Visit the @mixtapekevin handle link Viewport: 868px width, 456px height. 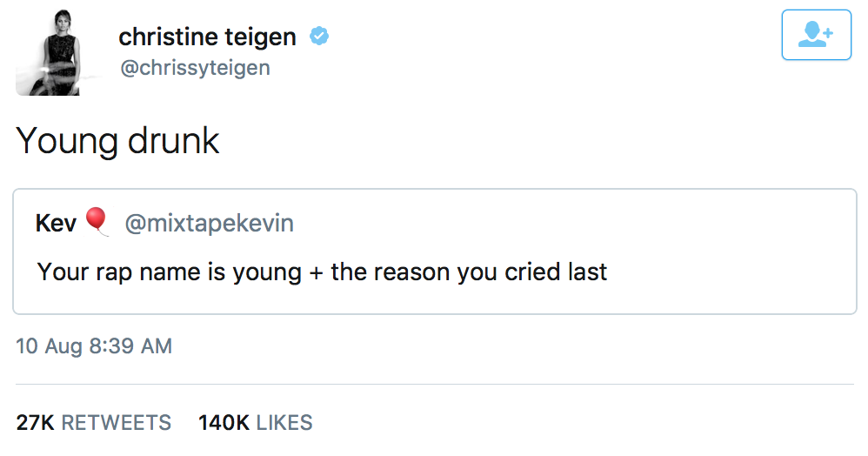coord(209,224)
